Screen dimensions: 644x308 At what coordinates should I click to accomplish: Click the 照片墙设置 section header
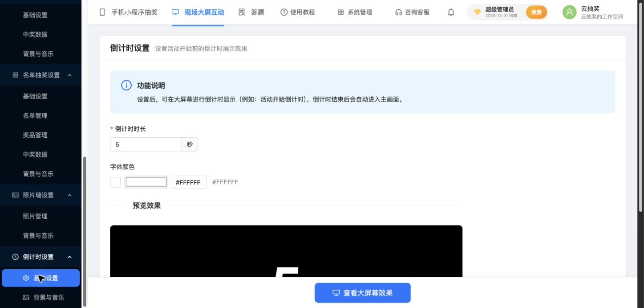pos(41,195)
